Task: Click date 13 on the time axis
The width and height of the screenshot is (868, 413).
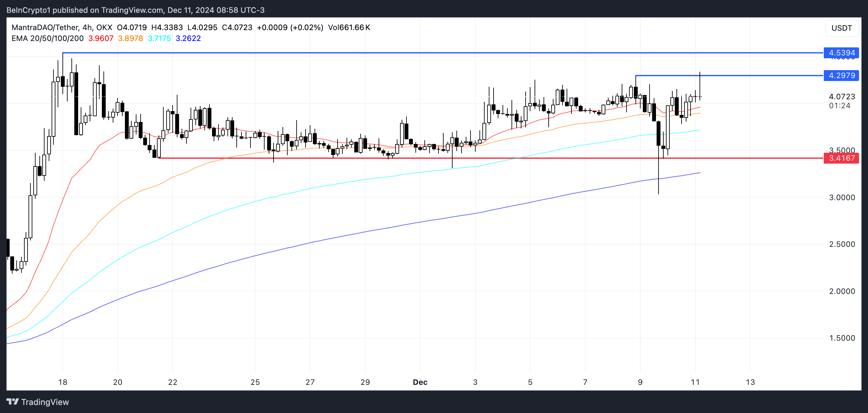Action: tap(750, 382)
